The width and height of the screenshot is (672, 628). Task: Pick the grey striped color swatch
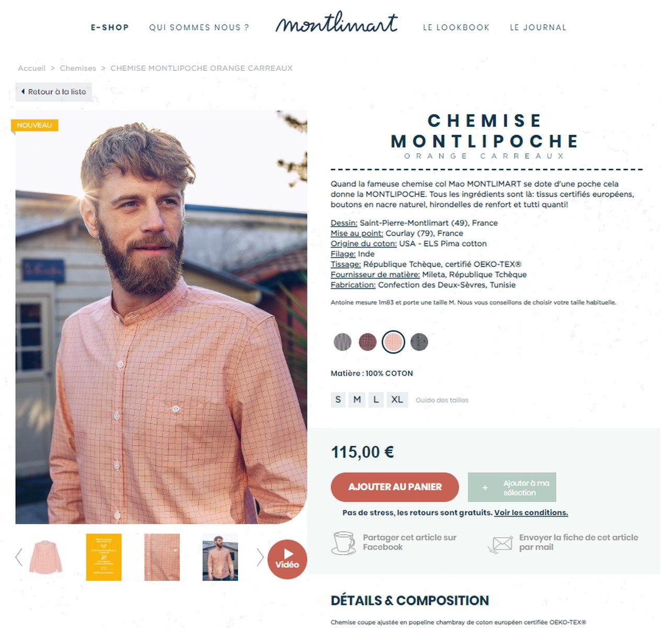coord(343,342)
